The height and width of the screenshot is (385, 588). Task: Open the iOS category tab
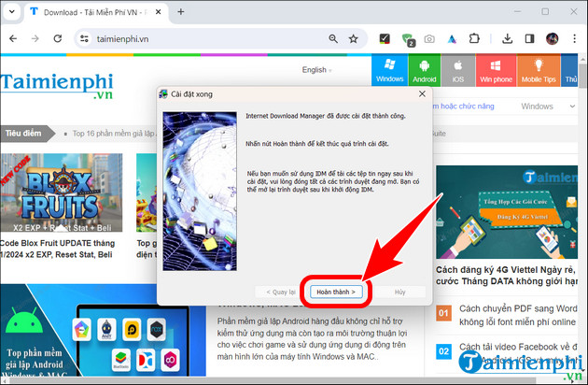pos(458,70)
